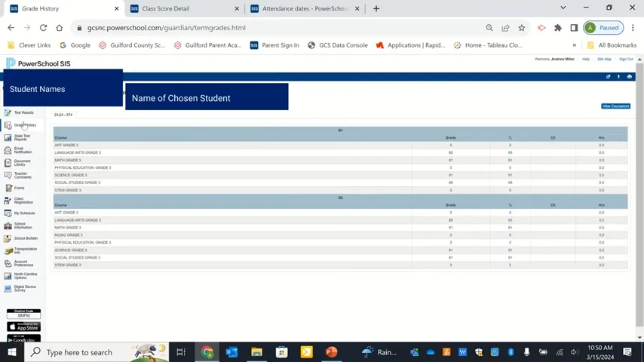
Task: Click the Sign Out link
Action: 626,59
